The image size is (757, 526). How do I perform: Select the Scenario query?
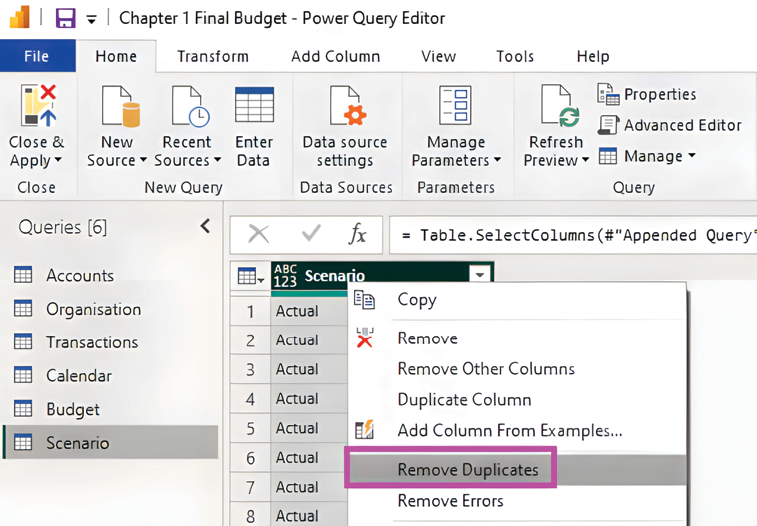click(111, 442)
